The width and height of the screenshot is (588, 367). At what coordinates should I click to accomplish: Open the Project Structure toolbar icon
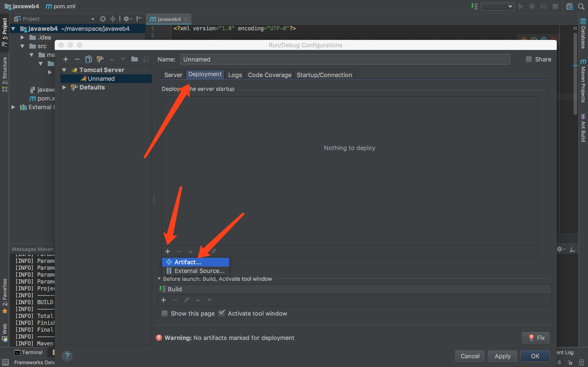tap(569, 7)
